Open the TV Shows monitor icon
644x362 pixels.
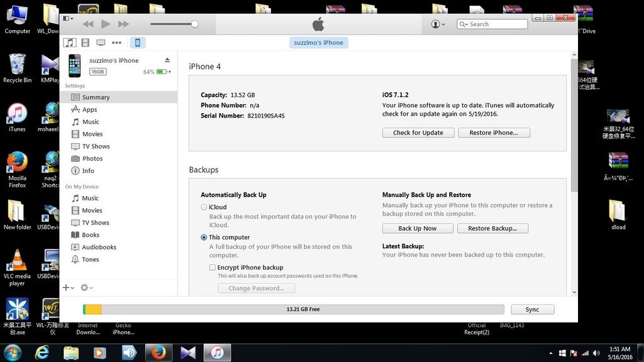[x=101, y=43]
